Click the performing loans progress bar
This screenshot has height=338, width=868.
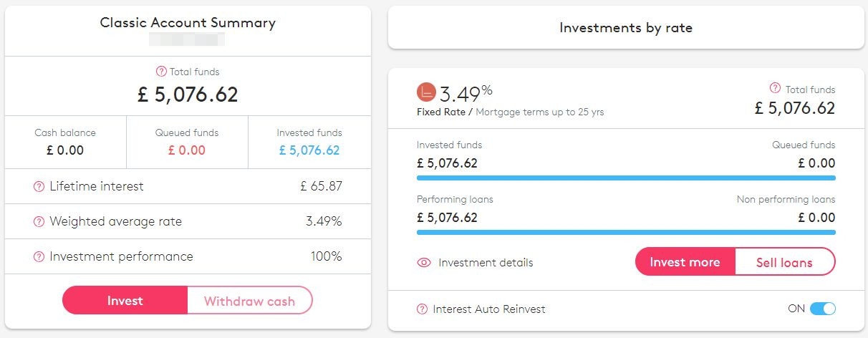(626, 232)
